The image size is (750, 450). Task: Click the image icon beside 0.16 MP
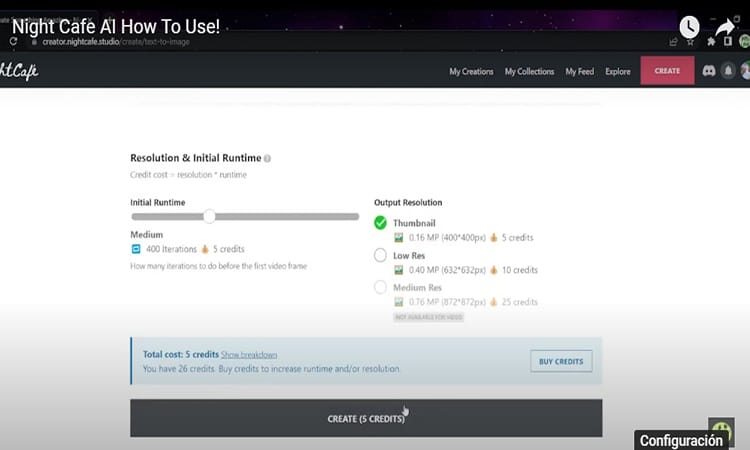[398, 237]
